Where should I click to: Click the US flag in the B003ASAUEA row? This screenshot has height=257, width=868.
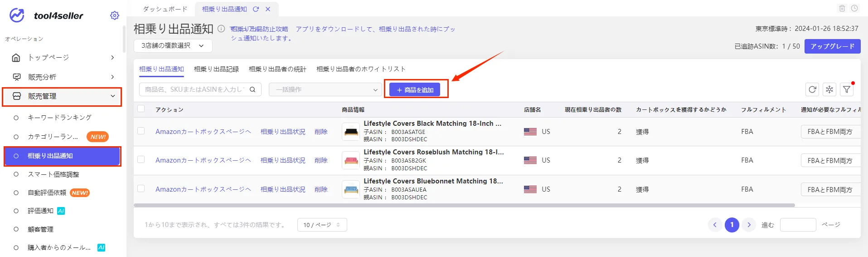click(x=530, y=189)
